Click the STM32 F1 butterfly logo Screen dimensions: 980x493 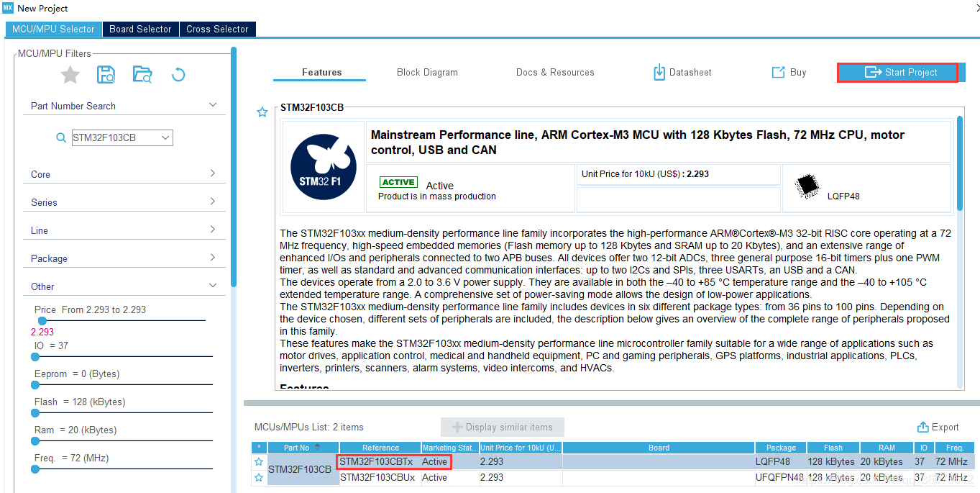point(324,166)
